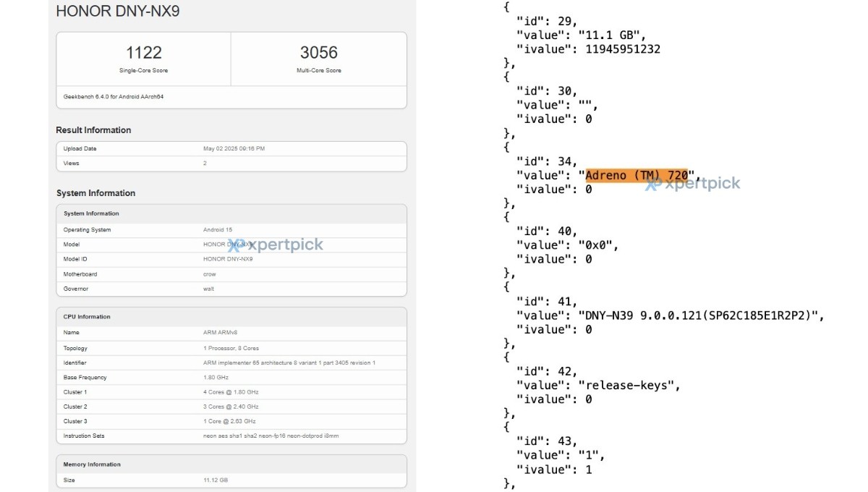The height and width of the screenshot is (492, 868).
Task: Click the Upload Date row
Action: coord(231,148)
